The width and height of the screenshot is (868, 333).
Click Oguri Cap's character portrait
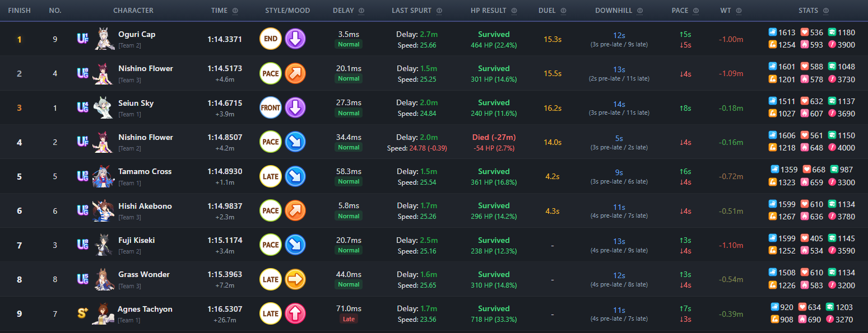point(104,39)
